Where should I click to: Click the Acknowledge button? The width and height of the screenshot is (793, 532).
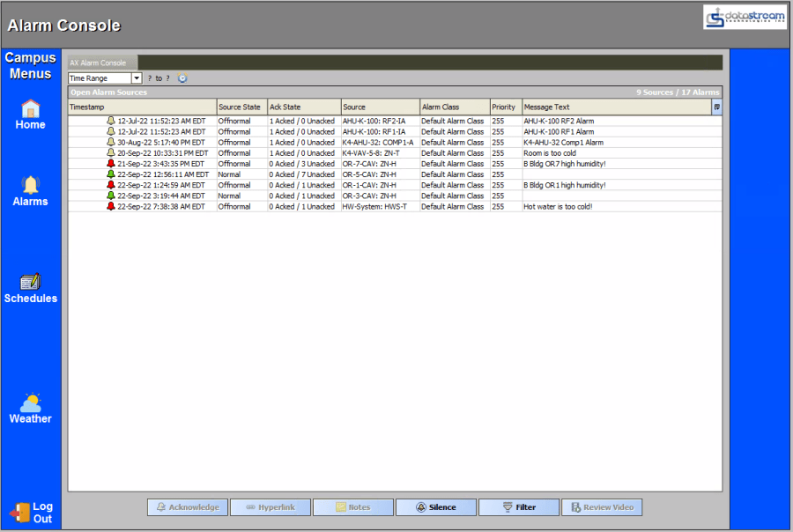pyautogui.click(x=187, y=507)
